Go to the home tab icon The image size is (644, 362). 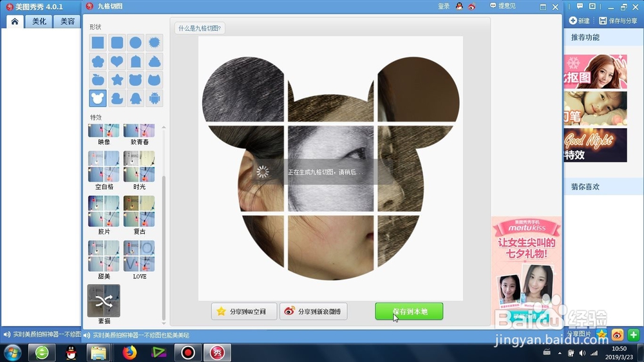(x=15, y=21)
